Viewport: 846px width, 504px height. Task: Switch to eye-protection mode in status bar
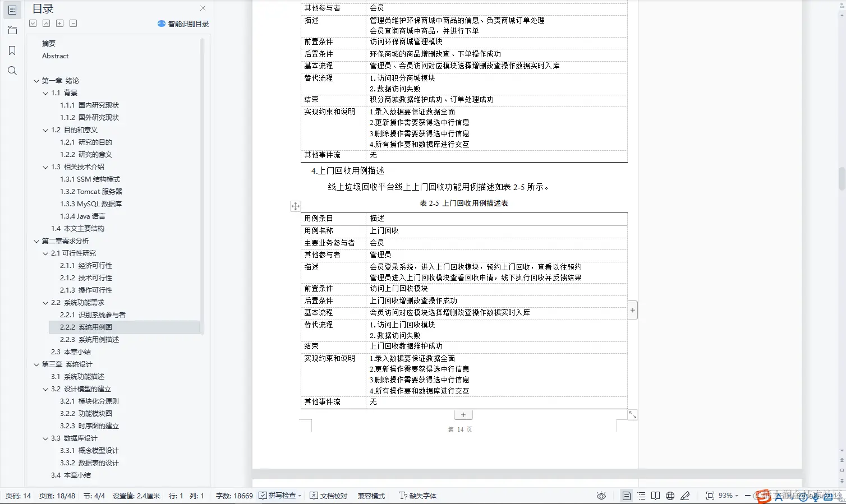(x=601, y=496)
